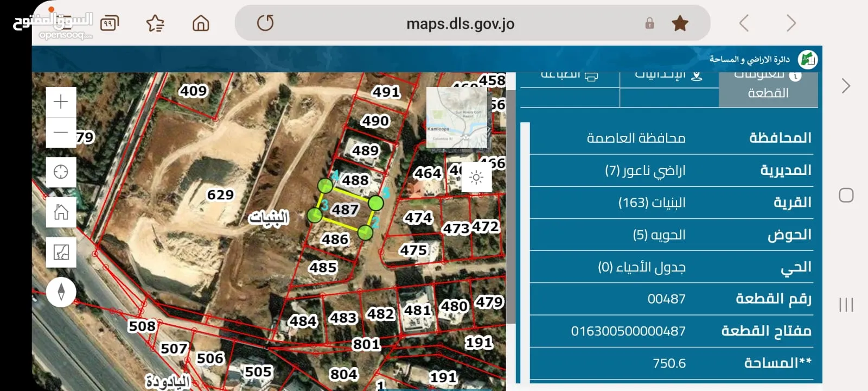This screenshot has width=868, height=391.
Task: Click parcel label 486 on the map
Action: (335, 239)
